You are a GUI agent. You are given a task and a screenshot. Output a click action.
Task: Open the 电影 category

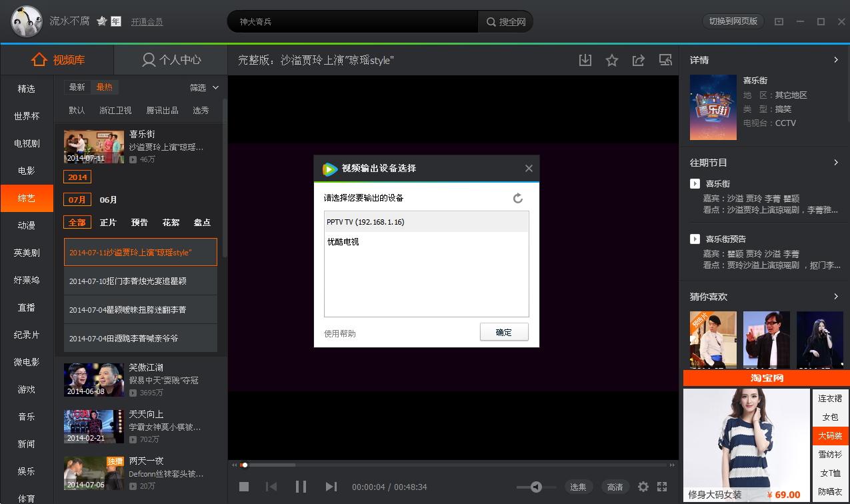pyautogui.click(x=27, y=171)
